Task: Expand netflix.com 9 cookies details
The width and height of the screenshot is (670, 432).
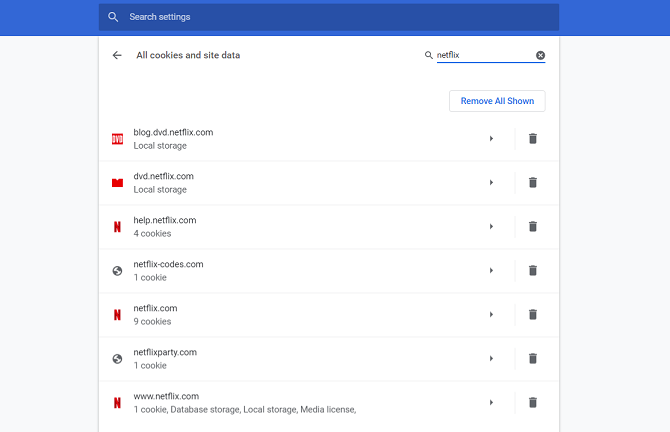Action: point(491,315)
